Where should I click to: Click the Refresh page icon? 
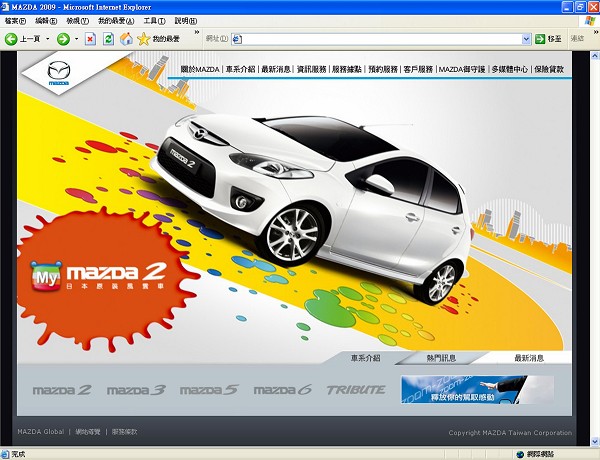(x=108, y=39)
